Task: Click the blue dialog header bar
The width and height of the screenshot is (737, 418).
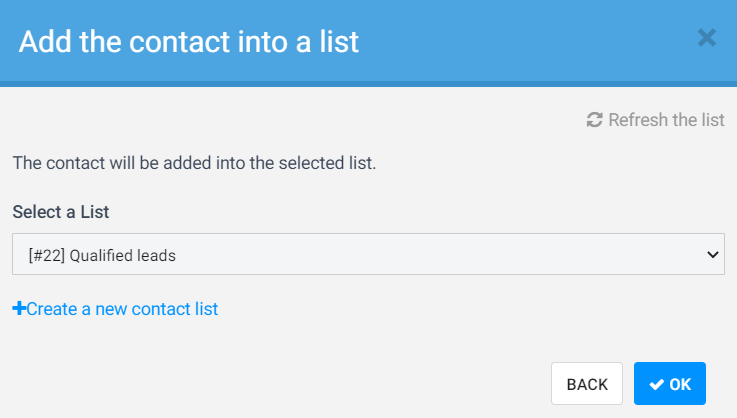Action: click(x=500, y=41)
